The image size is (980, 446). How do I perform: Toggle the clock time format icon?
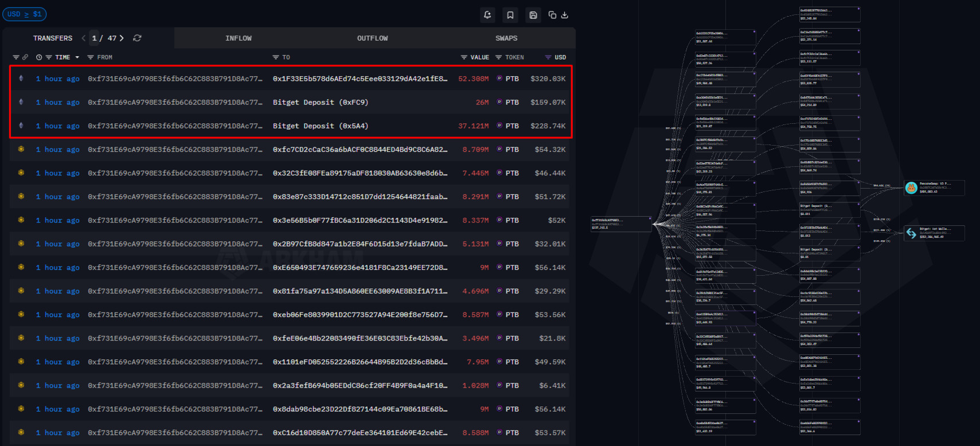click(39, 57)
